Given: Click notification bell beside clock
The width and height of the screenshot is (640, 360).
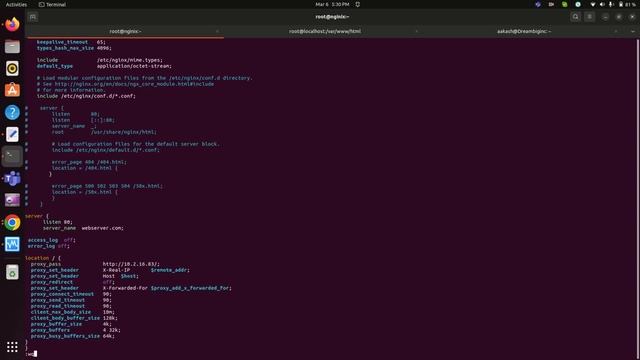Looking at the screenshot, I should click(x=358, y=4).
